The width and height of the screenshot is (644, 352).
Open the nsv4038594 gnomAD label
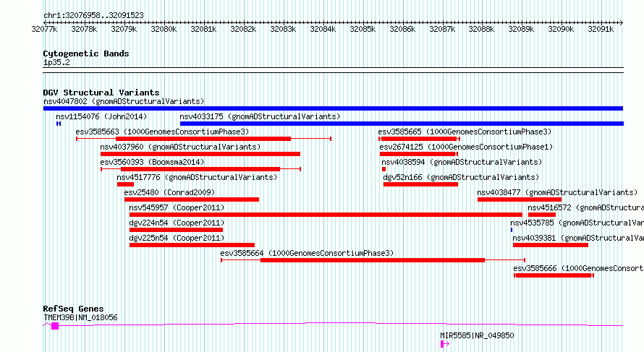click(x=462, y=162)
